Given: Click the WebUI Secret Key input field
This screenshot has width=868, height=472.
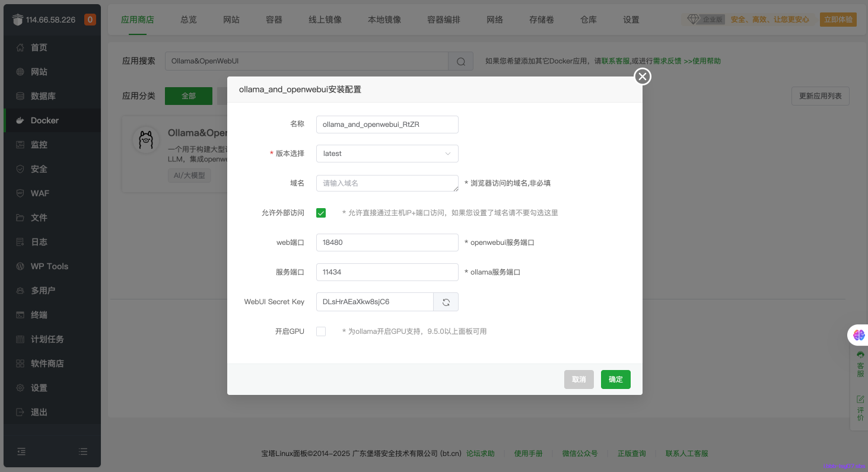Looking at the screenshot, I should click(x=375, y=302).
